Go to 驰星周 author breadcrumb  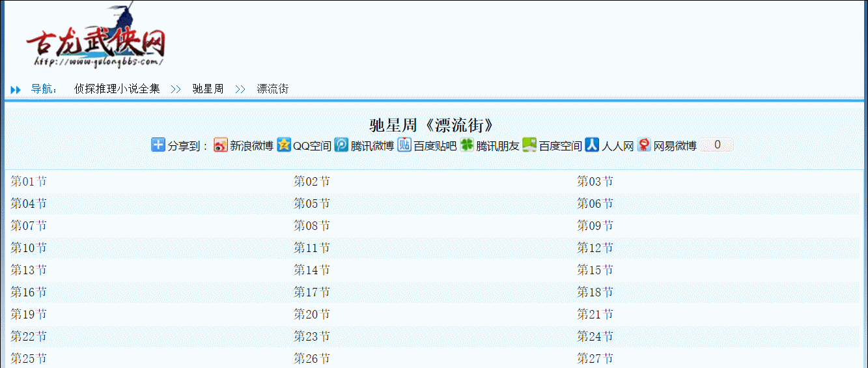tap(208, 89)
